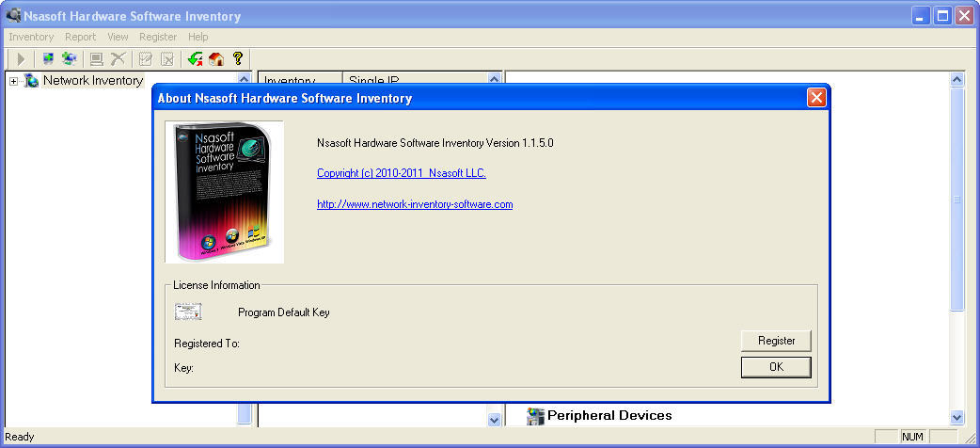The height and width of the screenshot is (448, 980).
Task: Click the Key label in License Information
Action: 183,368
